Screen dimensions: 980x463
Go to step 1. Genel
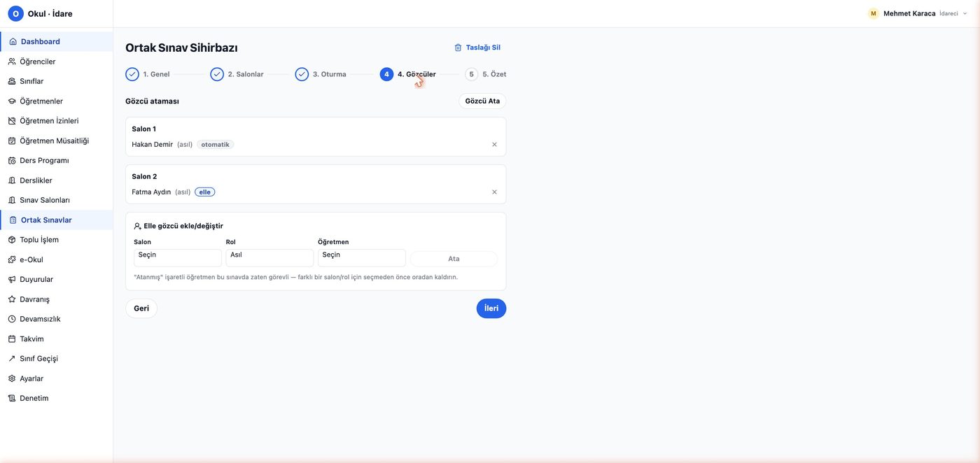(x=148, y=74)
